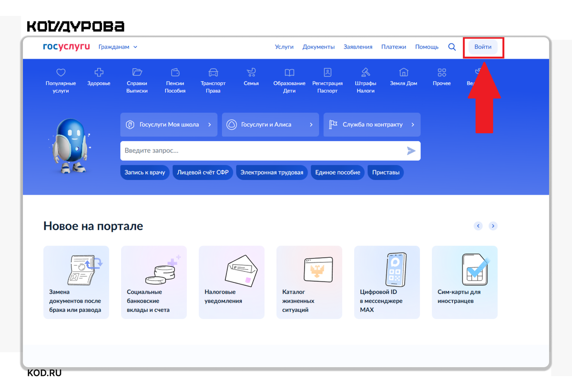Open the Регистрация Паспорт icon

click(327, 72)
